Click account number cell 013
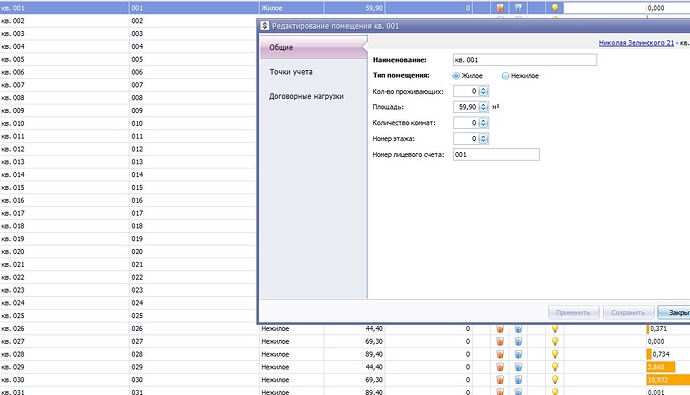The height and width of the screenshot is (395, 690). (193, 162)
